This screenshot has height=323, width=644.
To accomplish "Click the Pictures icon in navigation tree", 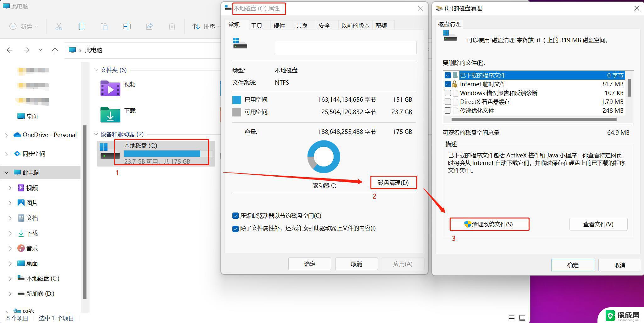I will pos(21,203).
